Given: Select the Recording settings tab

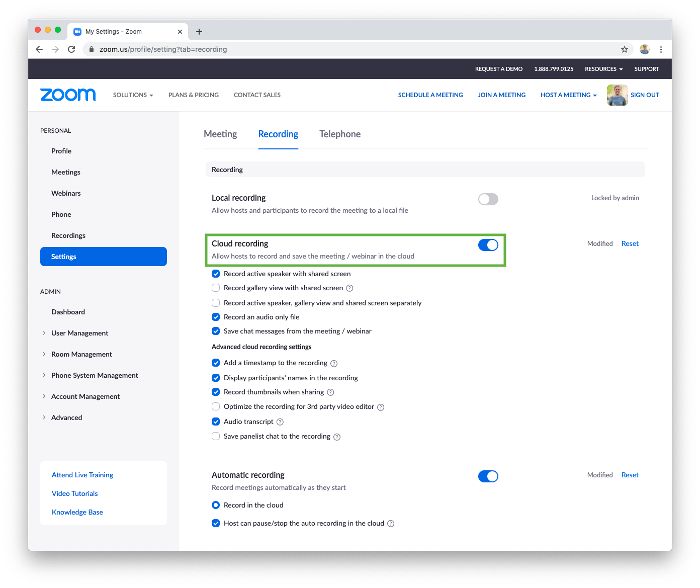Looking at the screenshot, I should click(x=278, y=134).
